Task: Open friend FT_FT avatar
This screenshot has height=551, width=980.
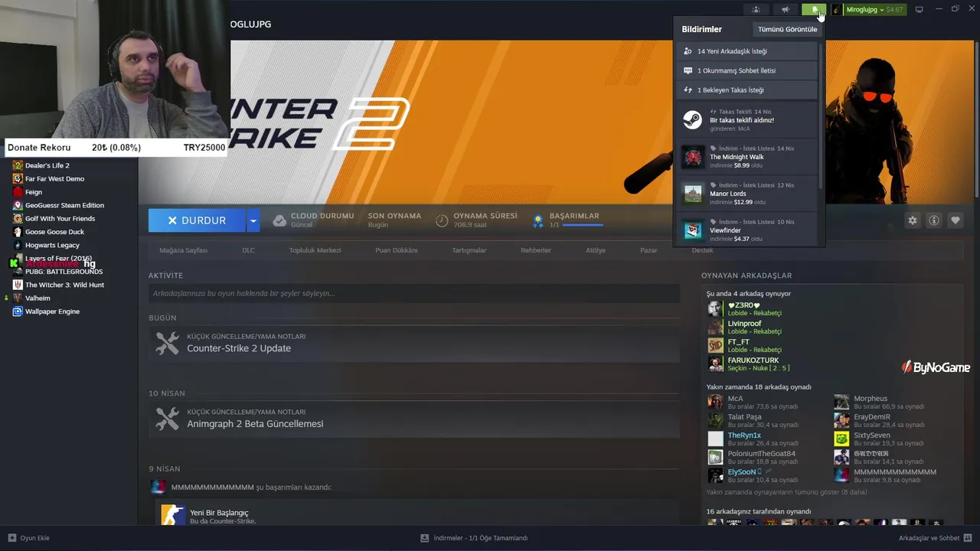Action: pyautogui.click(x=715, y=345)
